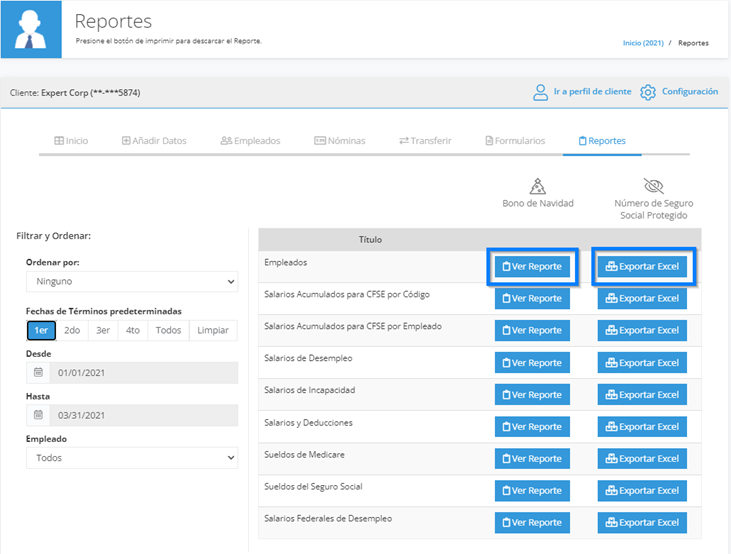Click the user avatar logo icon
Image resolution: width=731 pixels, height=554 pixels.
pyautogui.click(x=31, y=29)
